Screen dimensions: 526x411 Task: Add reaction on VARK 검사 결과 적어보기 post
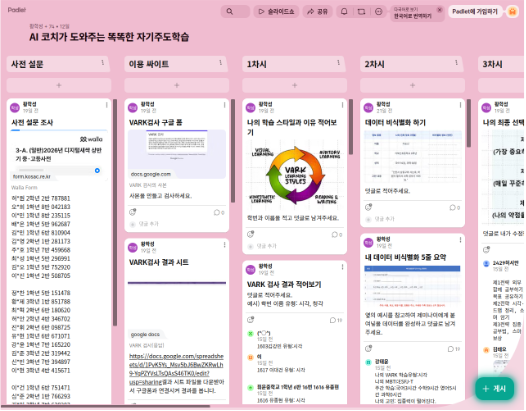[x=250, y=319]
